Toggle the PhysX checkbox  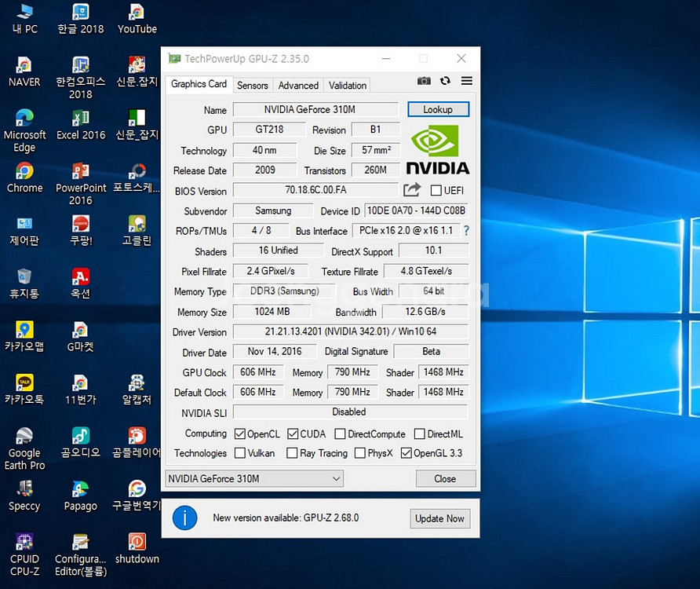coord(360,453)
